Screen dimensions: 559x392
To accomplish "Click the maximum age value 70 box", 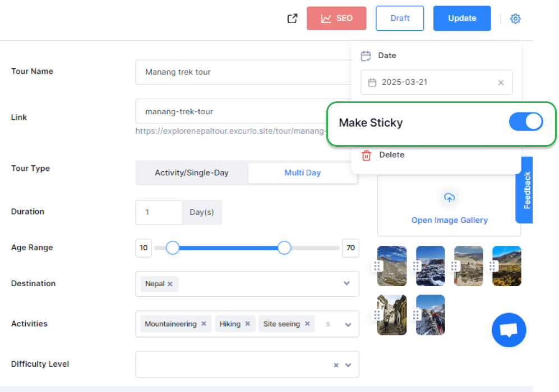I will 350,248.
